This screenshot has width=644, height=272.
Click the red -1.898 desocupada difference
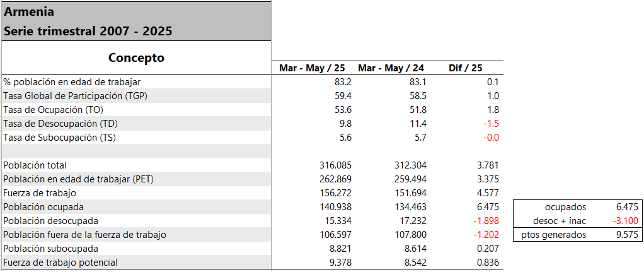486,221
